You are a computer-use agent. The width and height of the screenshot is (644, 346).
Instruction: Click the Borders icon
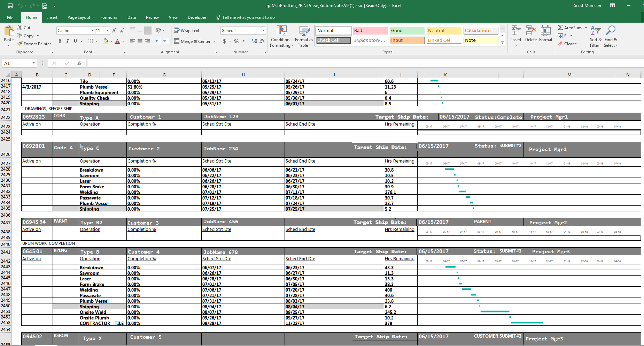tap(90, 41)
